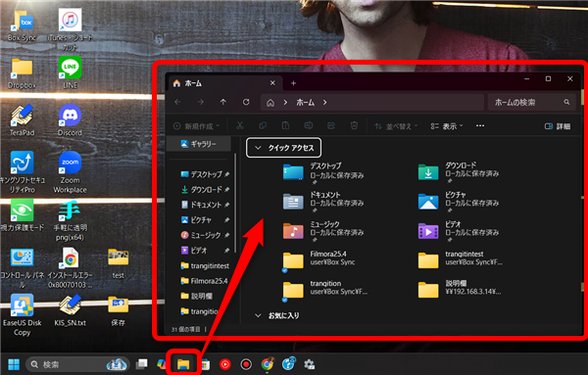The width and height of the screenshot is (588, 375).
Task: Select ダウンロード in the navigation pane
Action: 205,190
